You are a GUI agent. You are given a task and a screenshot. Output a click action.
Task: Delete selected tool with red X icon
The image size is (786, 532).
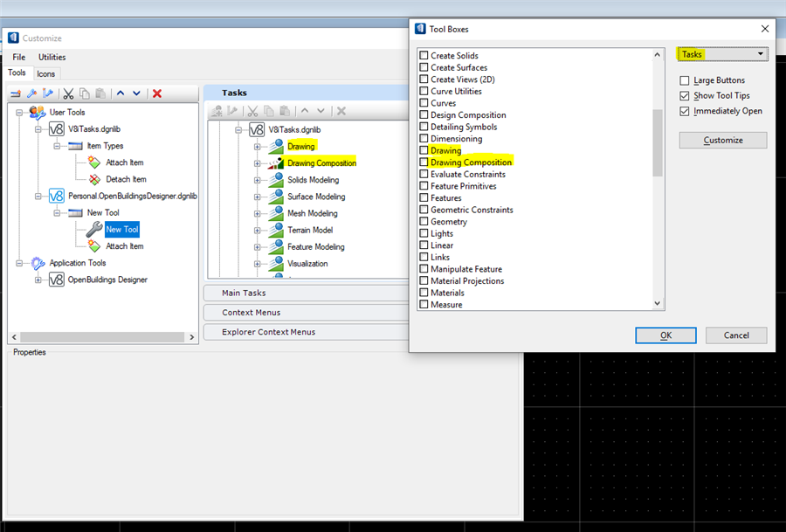(x=157, y=93)
